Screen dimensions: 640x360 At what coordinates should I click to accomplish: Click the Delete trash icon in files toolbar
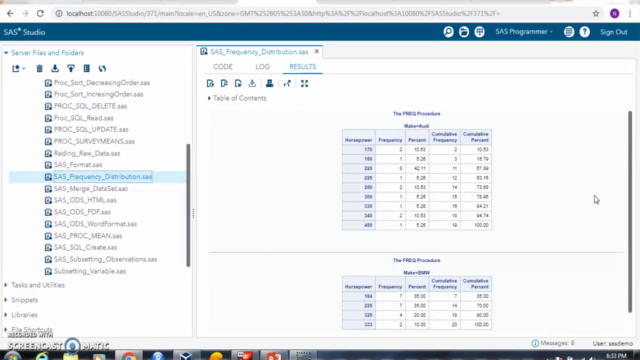[x=39, y=69]
